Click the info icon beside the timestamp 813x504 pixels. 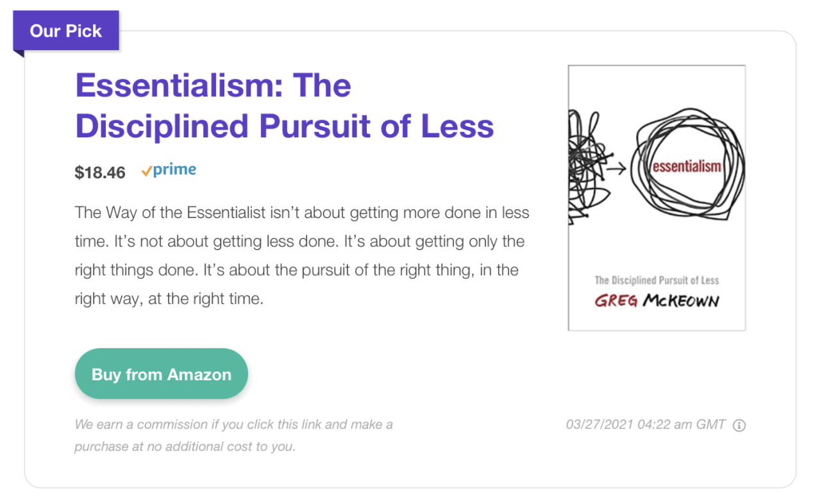pyautogui.click(x=739, y=425)
